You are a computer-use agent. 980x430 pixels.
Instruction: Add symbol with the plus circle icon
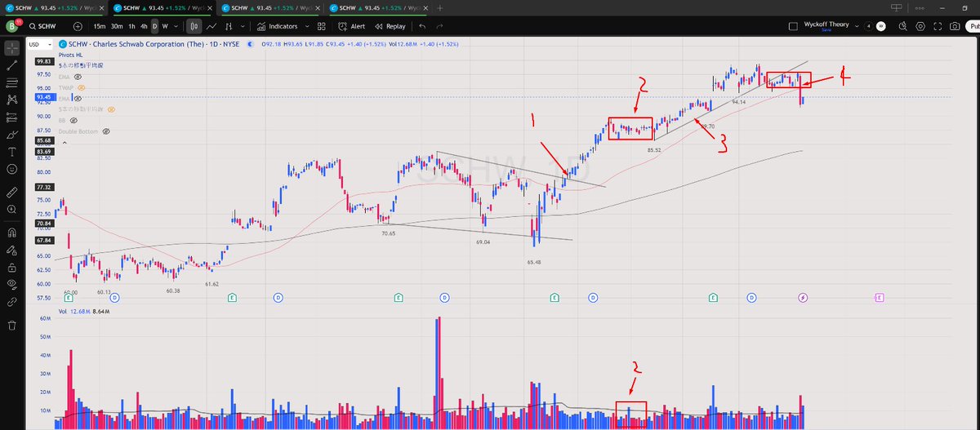coord(78,26)
